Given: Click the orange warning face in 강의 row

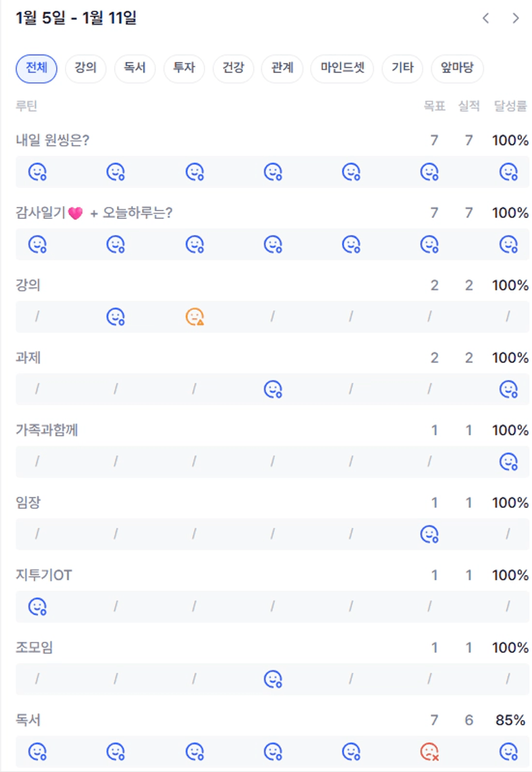Looking at the screenshot, I should pos(194,317).
